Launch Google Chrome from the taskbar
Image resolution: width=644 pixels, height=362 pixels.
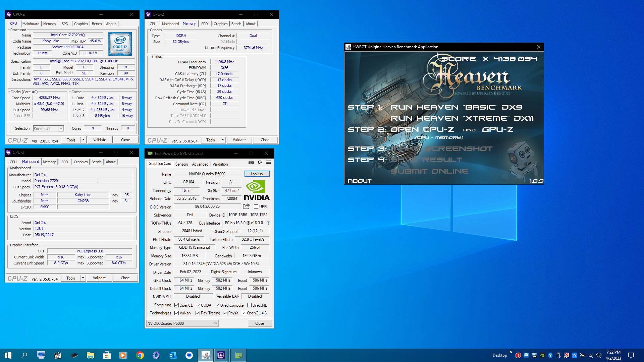140,355
